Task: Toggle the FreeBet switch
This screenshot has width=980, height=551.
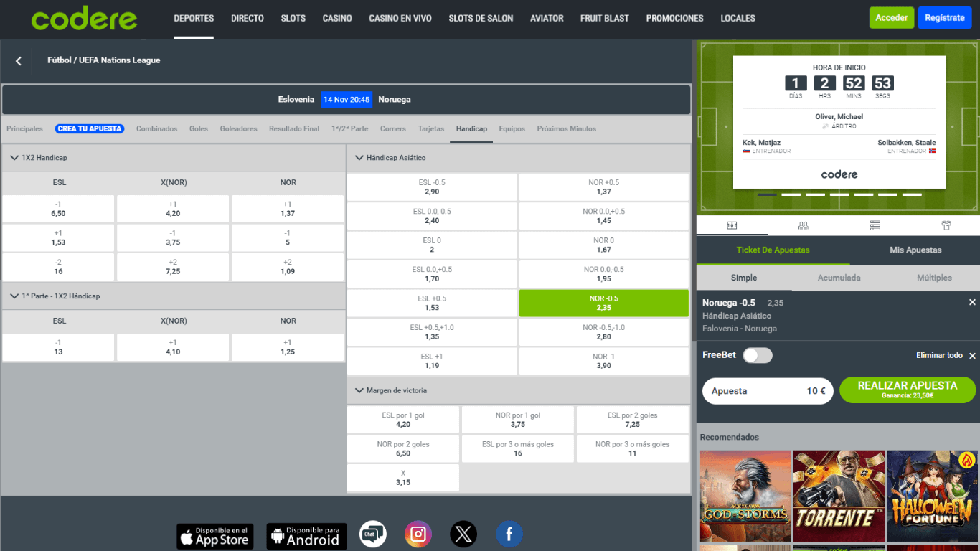Action: [x=758, y=355]
